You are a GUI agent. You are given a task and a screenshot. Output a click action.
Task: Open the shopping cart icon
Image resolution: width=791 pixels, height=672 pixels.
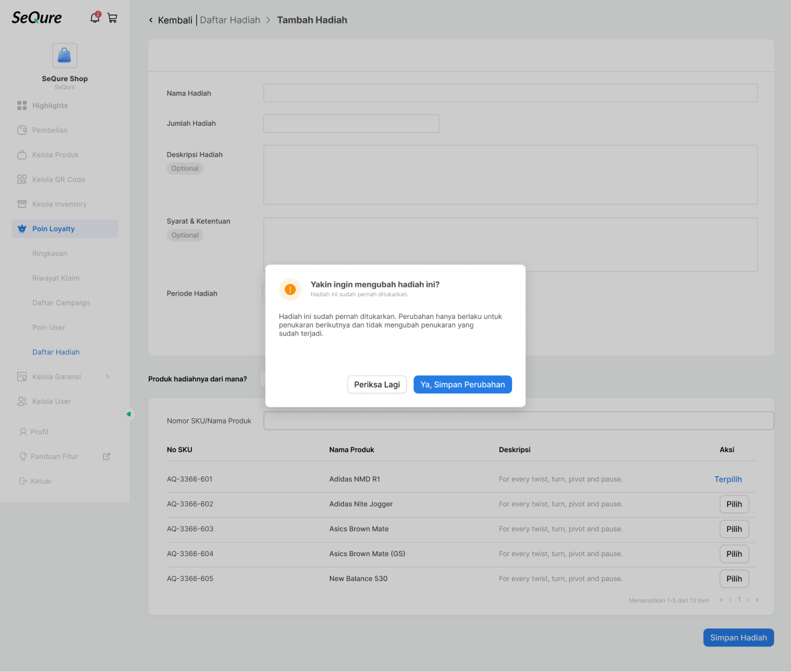(113, 18)
